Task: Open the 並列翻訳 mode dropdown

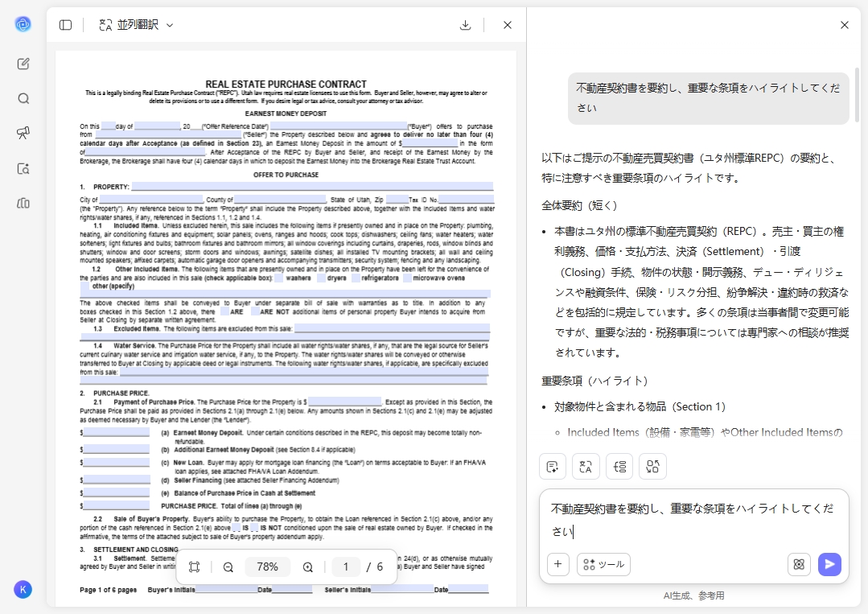Action: coord(135,25)
